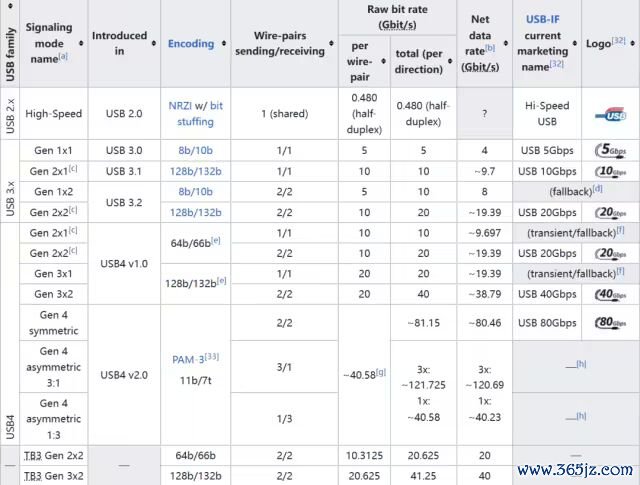The width and height of the screenshot is (640, 485).
Task: Follow the USB-IF header link
Action: coord(542,19)
